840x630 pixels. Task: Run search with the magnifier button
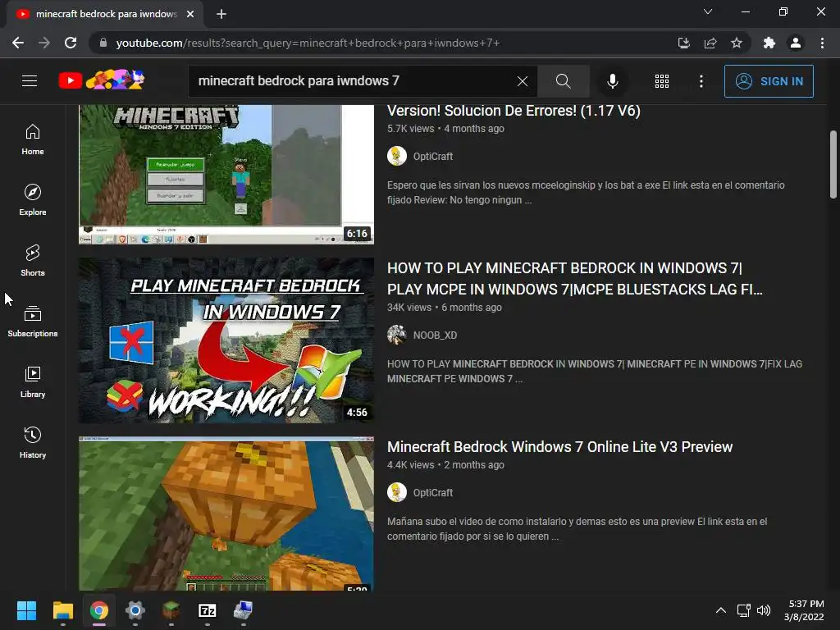tap(563, 81)
